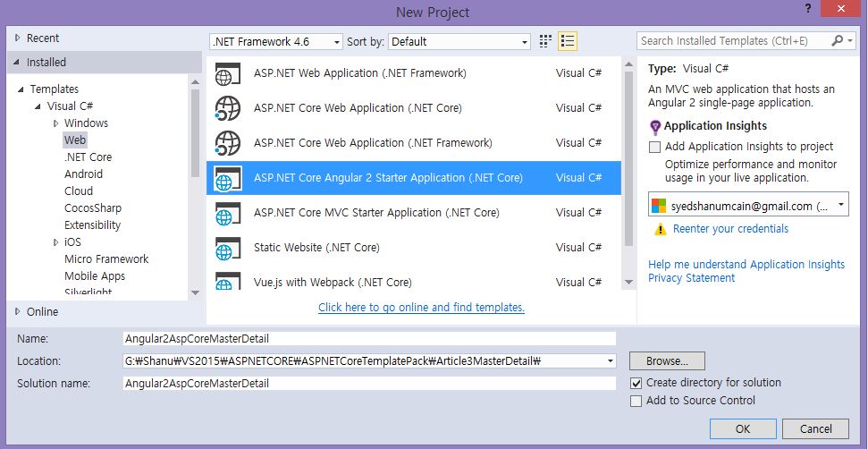Select the Micro Framework category
Image resolution: width=868 pixels, height=449 pixels.
106,259
